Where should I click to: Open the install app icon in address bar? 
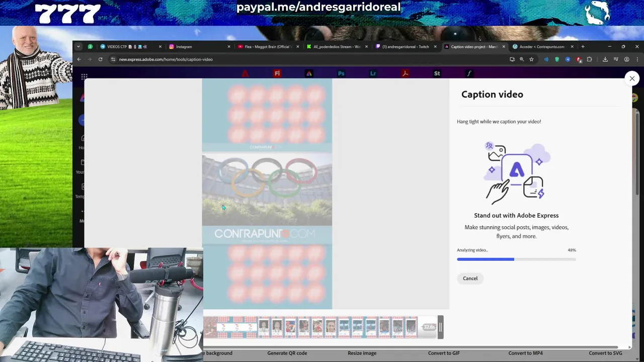coord(512,59)
